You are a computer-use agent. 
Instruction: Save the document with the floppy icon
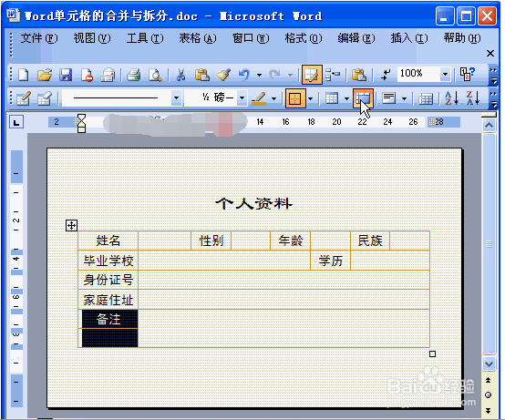pyautogui.click(x=66, y=75)
